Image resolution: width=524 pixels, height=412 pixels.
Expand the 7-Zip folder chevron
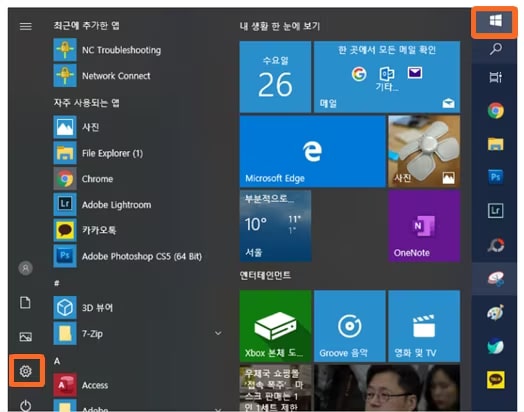(x=218, y=333)
